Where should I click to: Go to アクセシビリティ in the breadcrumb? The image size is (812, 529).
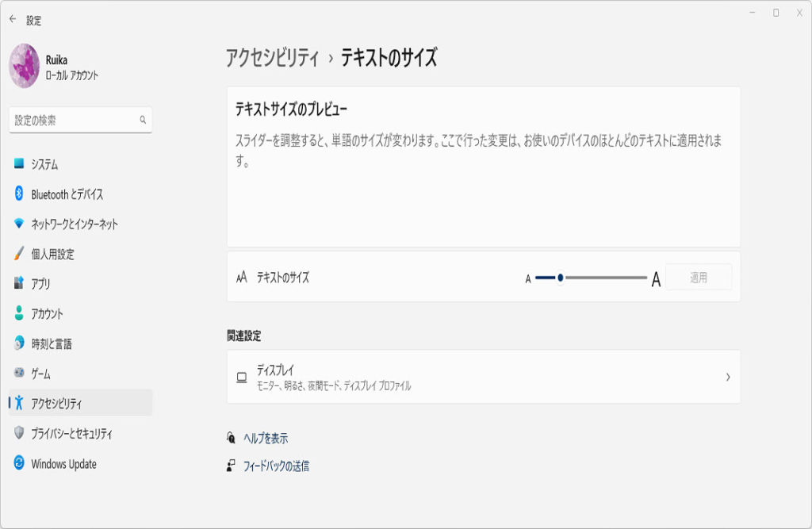coord(272,58)
